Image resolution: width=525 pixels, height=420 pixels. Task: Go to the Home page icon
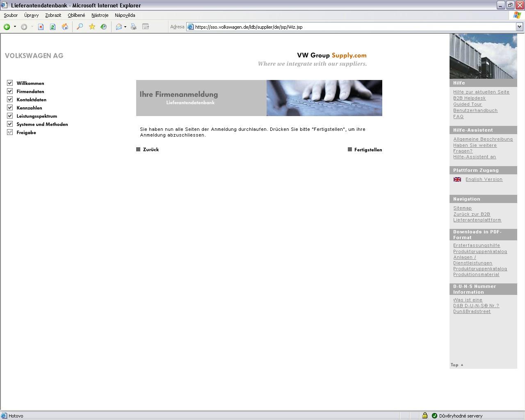pos(65,27)
